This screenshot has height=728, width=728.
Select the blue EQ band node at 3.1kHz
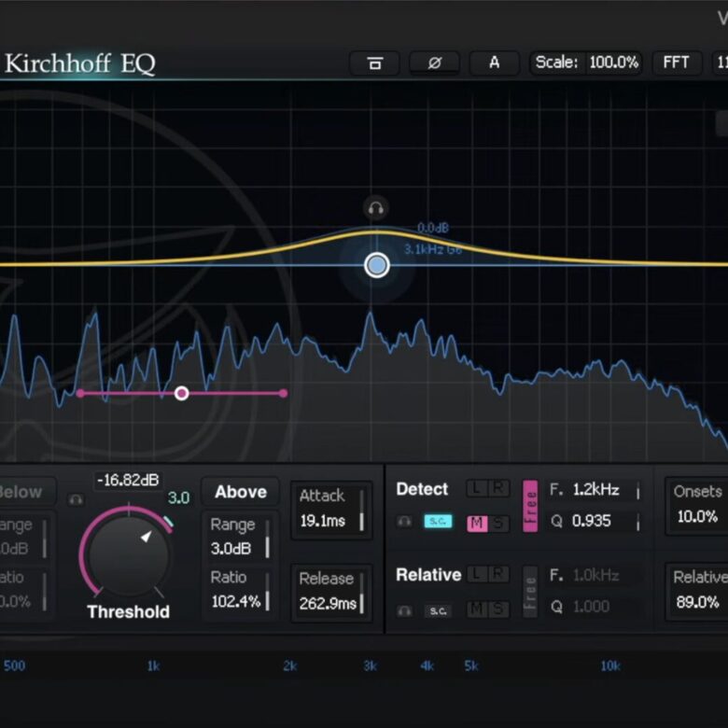pos(376,265)
